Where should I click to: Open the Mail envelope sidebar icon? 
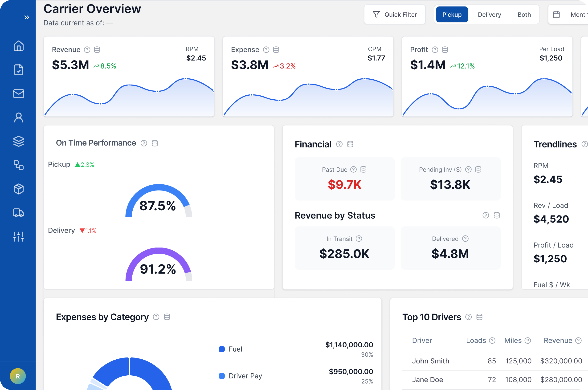19,93
